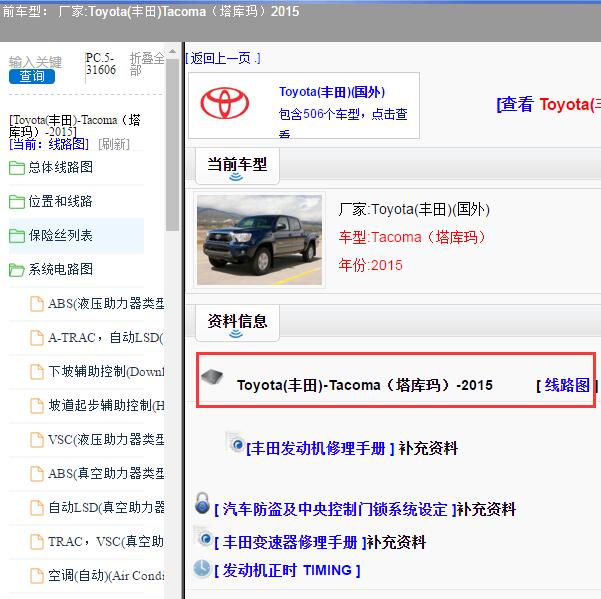Click the document icon beside ABS(真空助力器类型
The height and width of the screenshot is (599, 601).
pos(37,474)
